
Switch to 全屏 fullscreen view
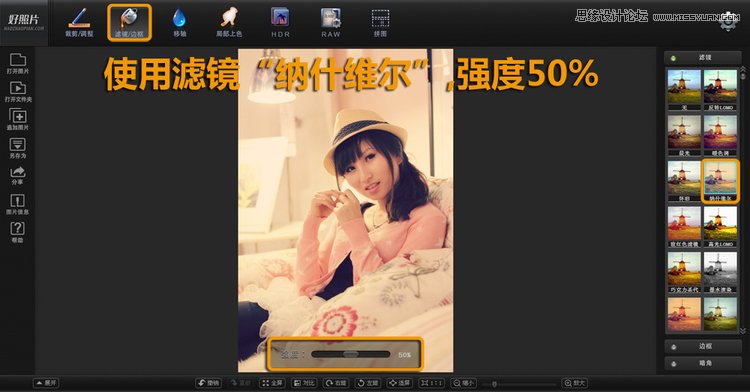pyautogui.click(x=272, y=383)
